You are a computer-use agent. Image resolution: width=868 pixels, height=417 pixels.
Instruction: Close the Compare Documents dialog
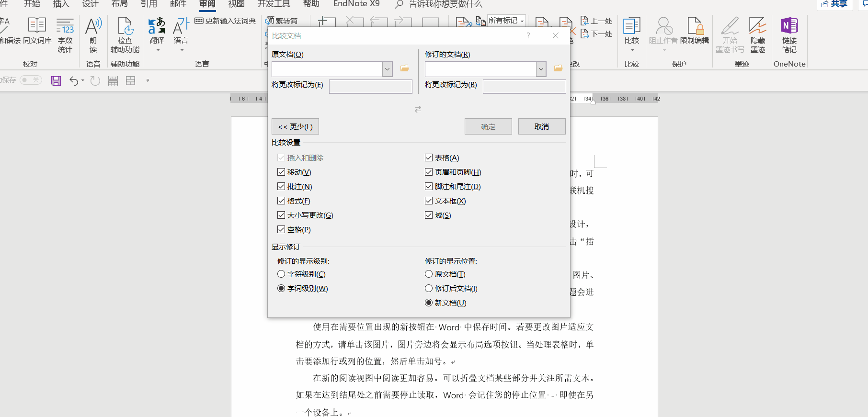point(556,35)
